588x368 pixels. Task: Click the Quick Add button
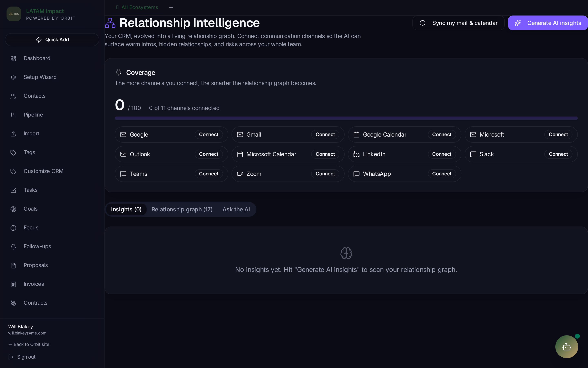coord(52,40)
